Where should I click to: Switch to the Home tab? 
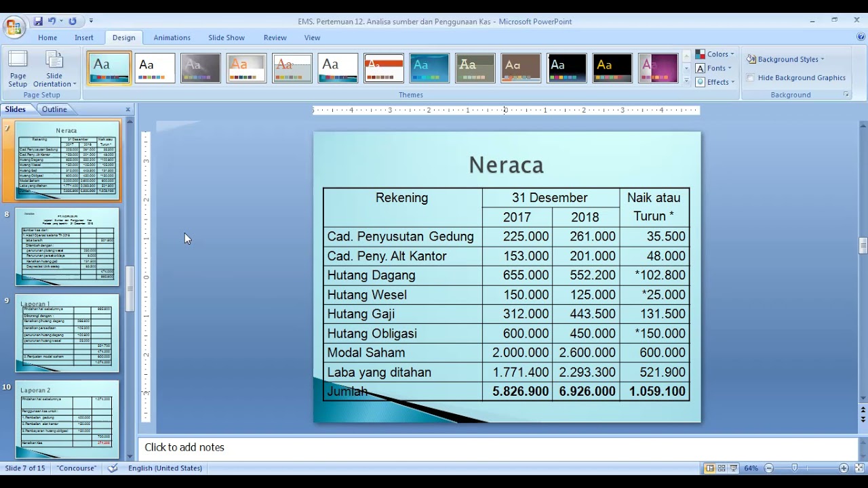[x=47, y=37]
